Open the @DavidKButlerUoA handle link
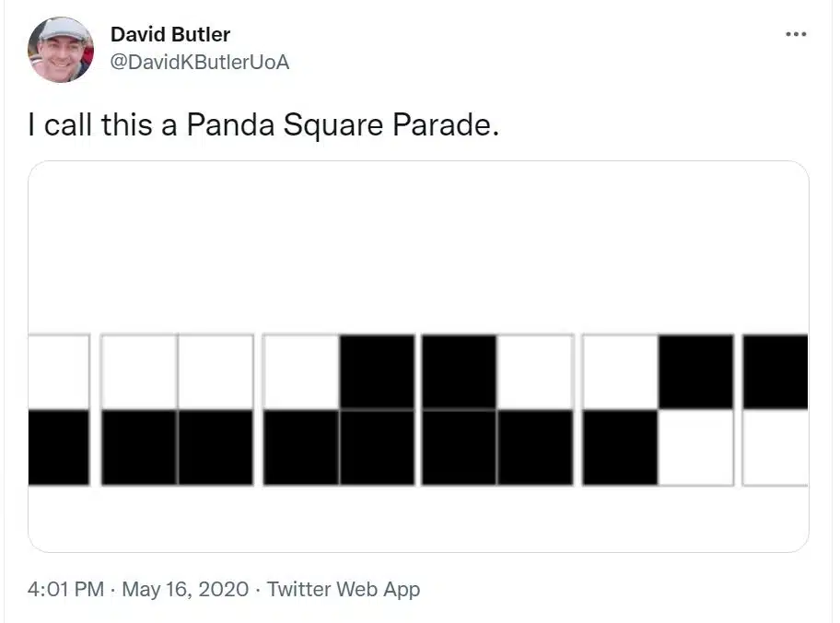 [200, 62]
